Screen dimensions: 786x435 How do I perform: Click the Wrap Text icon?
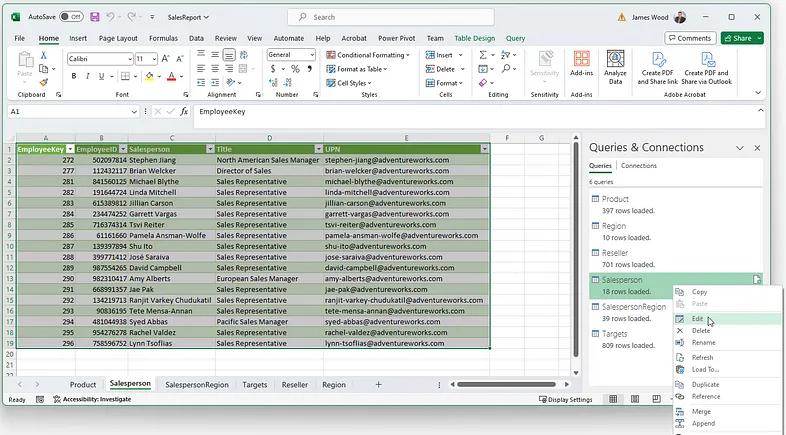point(244,55)
